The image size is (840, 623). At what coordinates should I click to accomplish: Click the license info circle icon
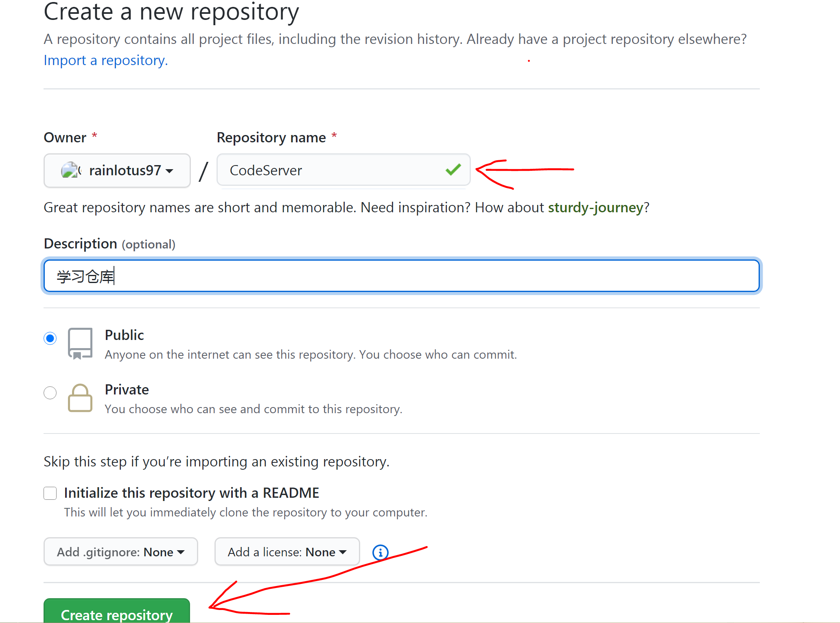pos(380,552)
